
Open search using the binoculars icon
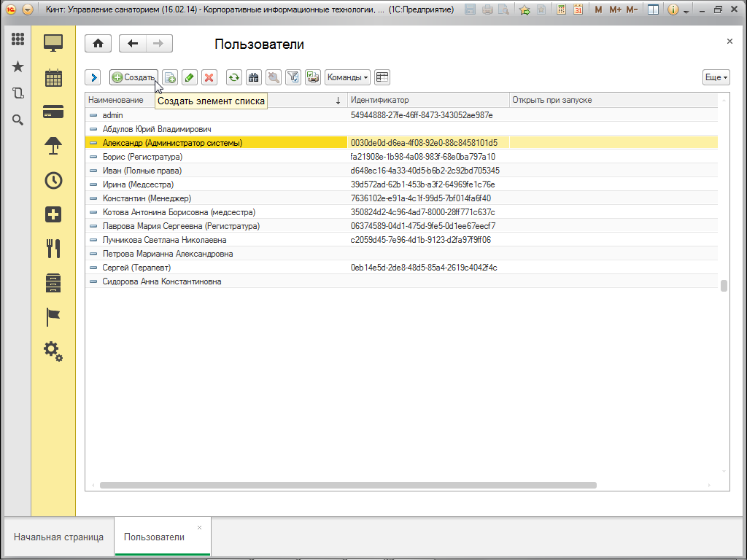point(254,77)
